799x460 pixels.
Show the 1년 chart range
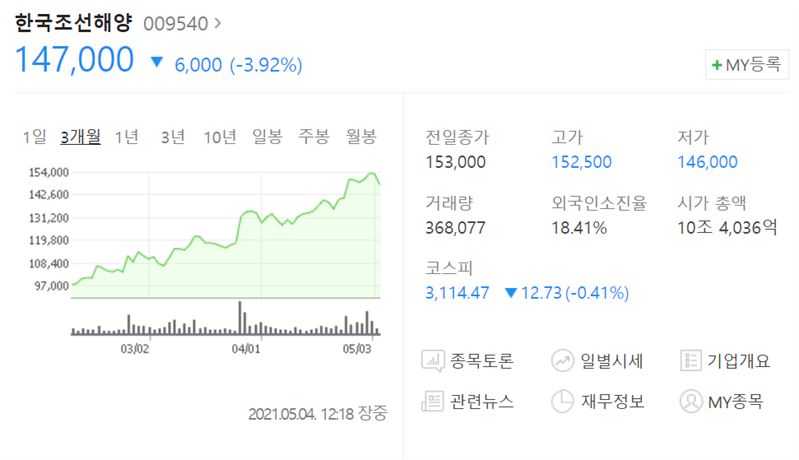point(127,137)
